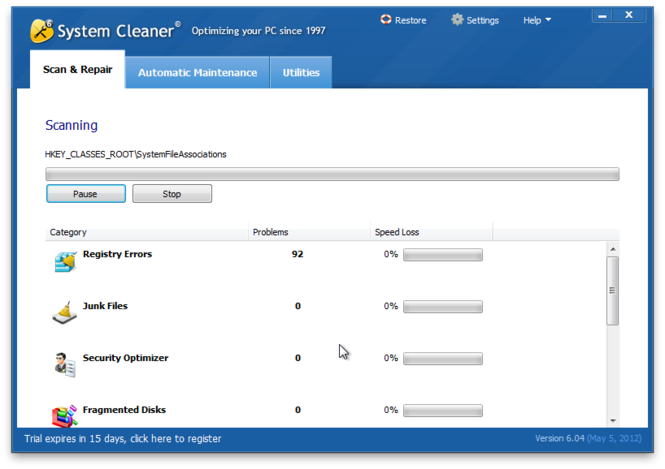Screen dimensions: 665x469
Task: Select the Security Optimizer row label
Action: tap(126, 358)
